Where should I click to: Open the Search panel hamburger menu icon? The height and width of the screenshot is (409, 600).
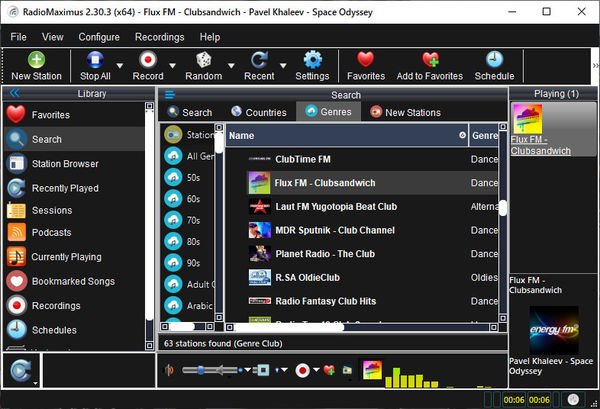click(170, 95)
